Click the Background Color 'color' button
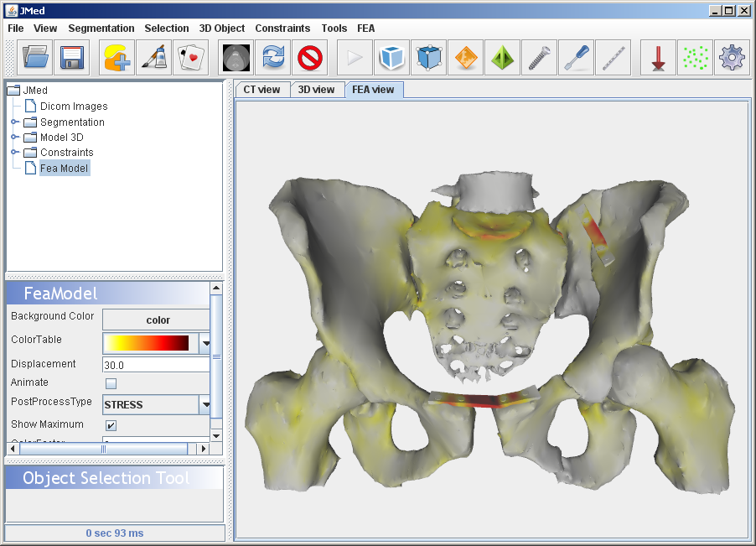This screenshot has width=756, height=546. [157, 320]
